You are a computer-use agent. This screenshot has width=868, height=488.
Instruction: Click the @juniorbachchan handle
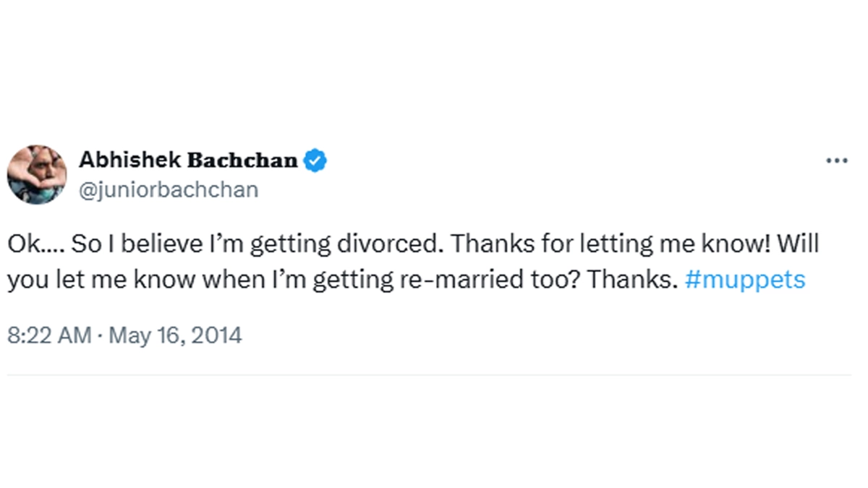(x=168, y=190)
